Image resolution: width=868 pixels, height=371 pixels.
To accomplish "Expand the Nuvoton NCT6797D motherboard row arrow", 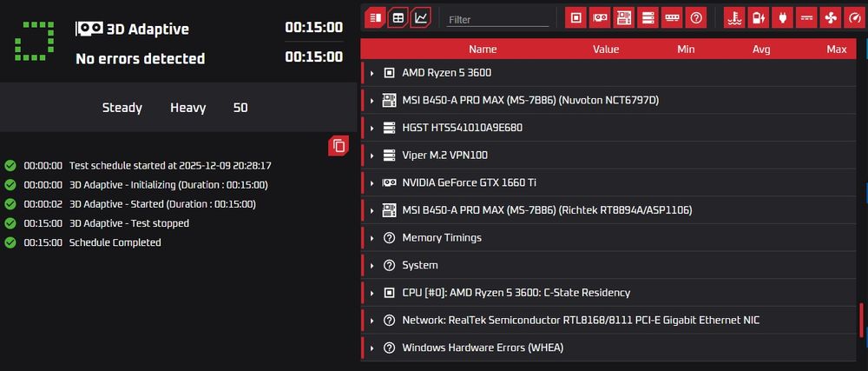I will 372,101.
